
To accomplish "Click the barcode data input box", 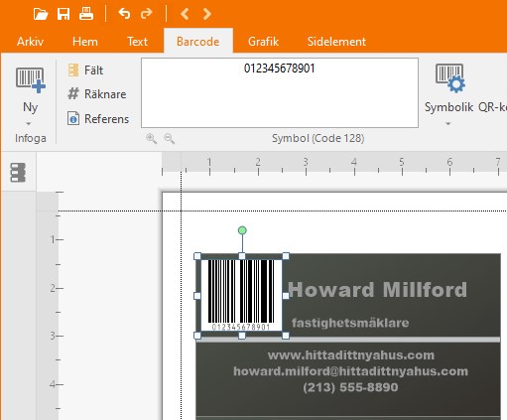I will [x=280, y=93].
